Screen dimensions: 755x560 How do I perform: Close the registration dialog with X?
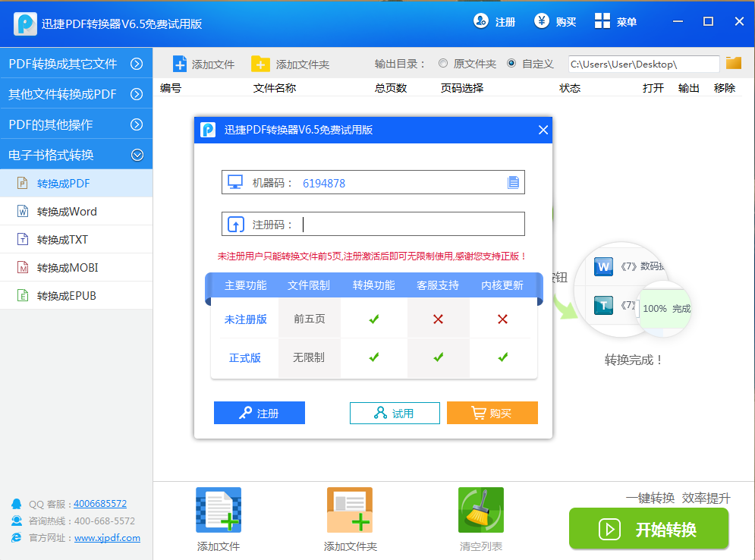pos(543,130)
